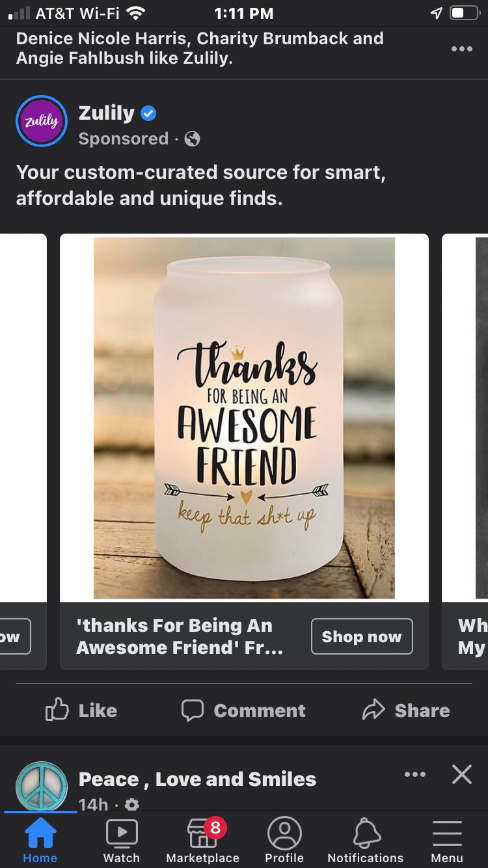Tap the Like thumbs-up icon
The width and height of the screenshot is (488, 868).
pyautogui.click(x=57, y=710)
